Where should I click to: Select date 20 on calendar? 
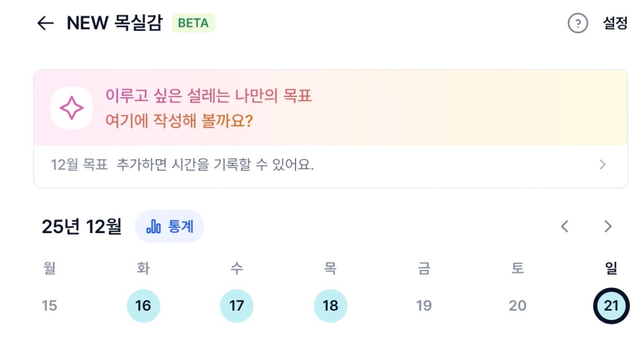click(x=517, y=305)
